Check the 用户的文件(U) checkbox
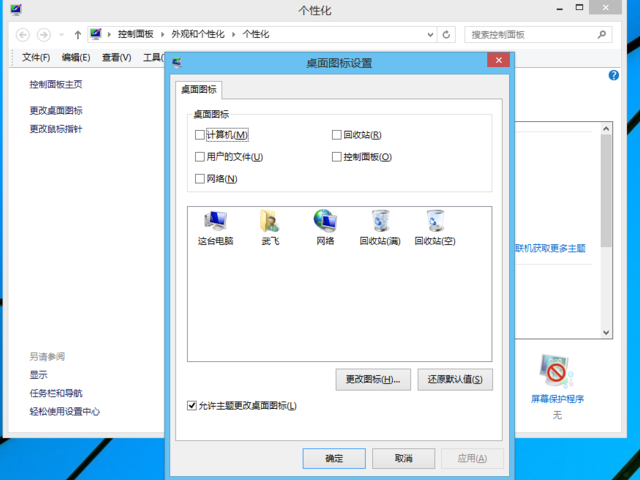Viewport: 640px width, 480px height. pyautogui.click(x=200, y=157)
